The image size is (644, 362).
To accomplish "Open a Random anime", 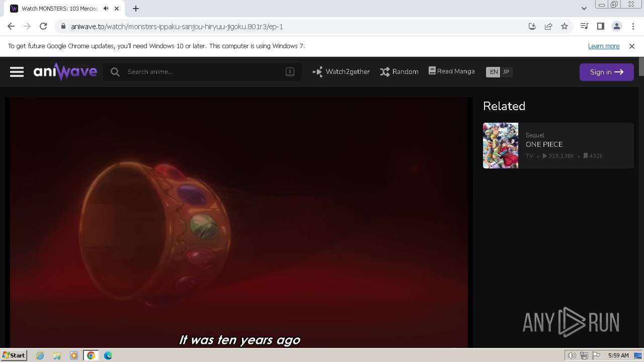I will coord(399,72).
